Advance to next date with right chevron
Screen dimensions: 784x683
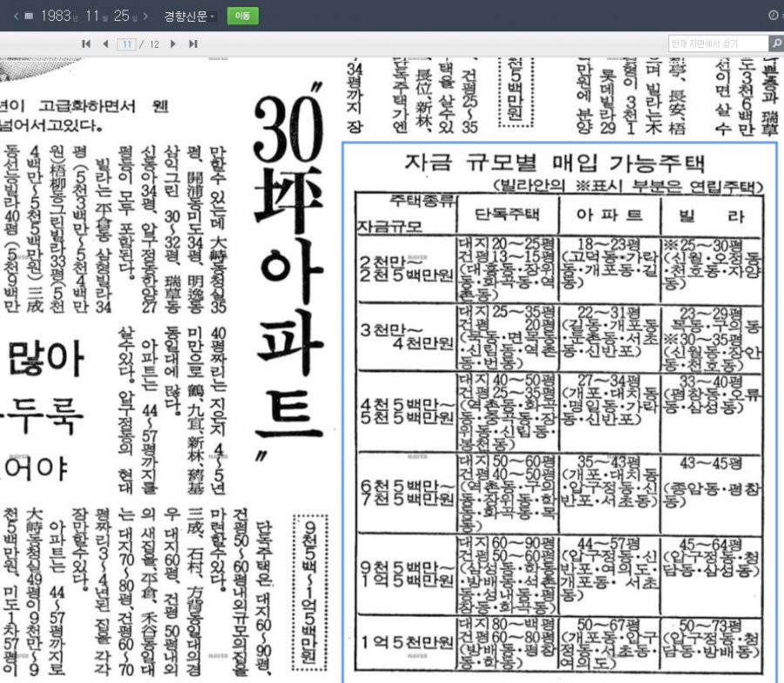click(x=145, y=16)
